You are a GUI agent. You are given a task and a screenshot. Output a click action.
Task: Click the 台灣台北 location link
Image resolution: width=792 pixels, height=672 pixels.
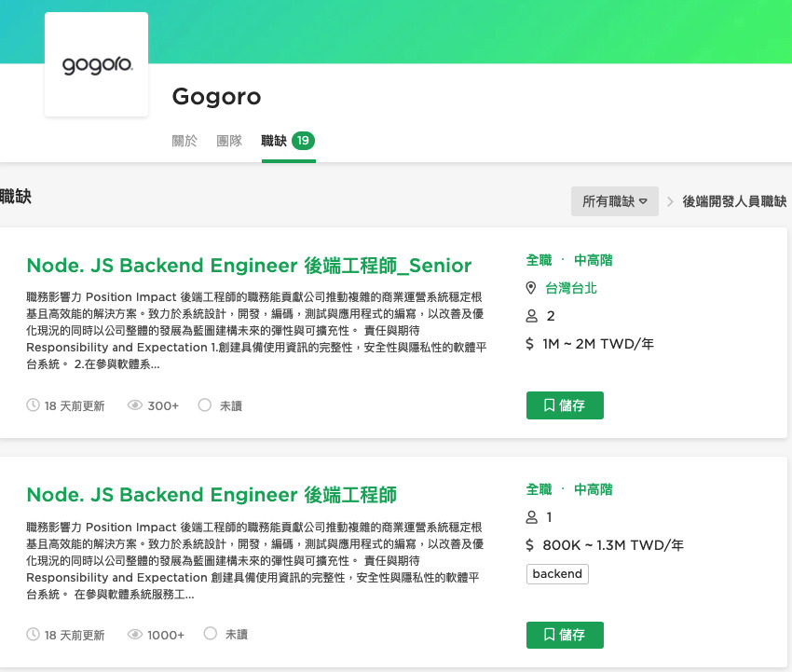pyautogui.click(x=571, y=288)
